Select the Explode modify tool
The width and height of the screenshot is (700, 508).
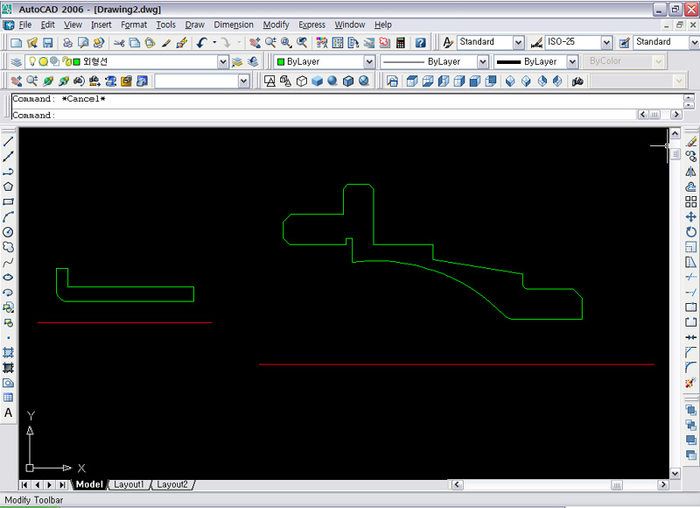(x=691, y=383)
